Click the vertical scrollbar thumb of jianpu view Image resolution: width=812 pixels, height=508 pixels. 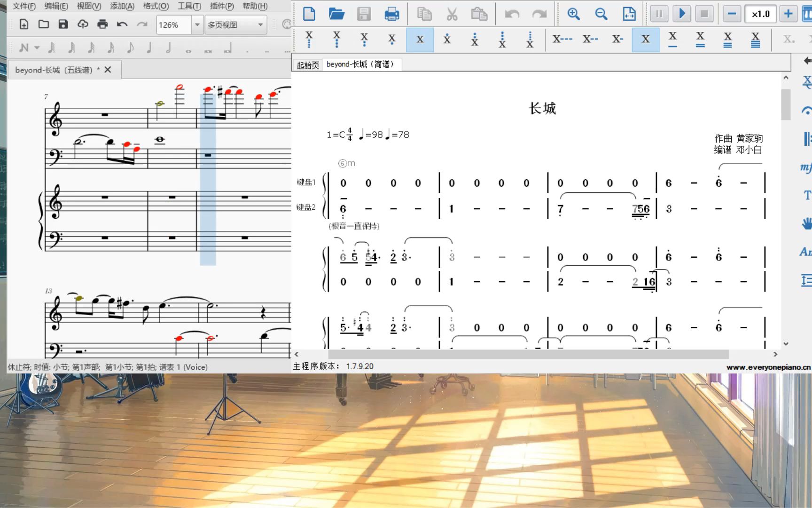click(786, 104)
